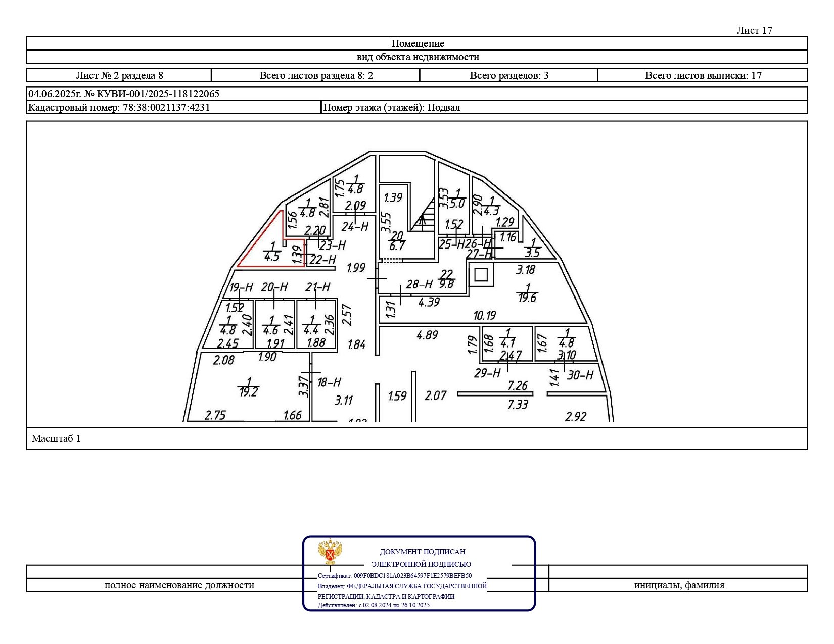Select the 'Лист № 2 раздела 8' cell
Screen dimensions: 834x644
coord(119,75)
